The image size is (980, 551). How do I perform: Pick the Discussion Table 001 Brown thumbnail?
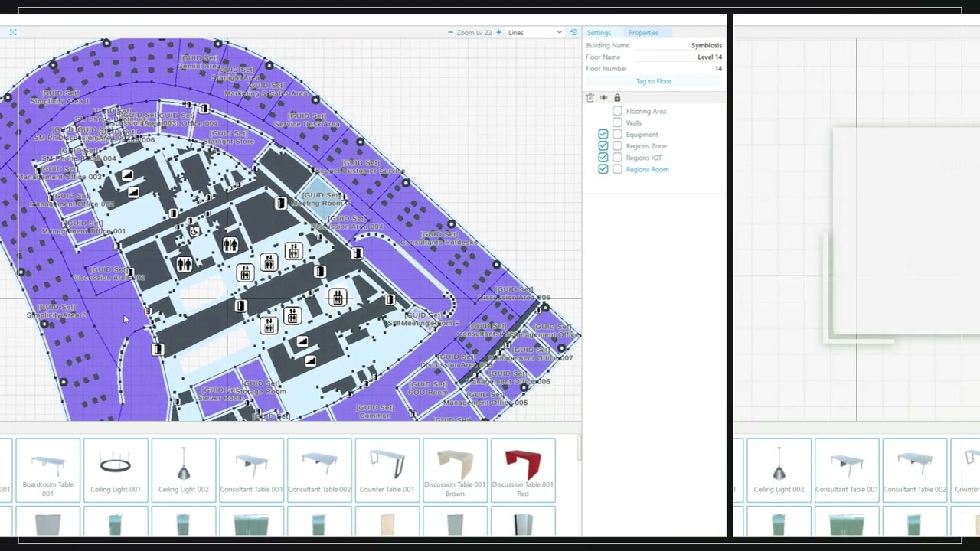click(455, 469)
